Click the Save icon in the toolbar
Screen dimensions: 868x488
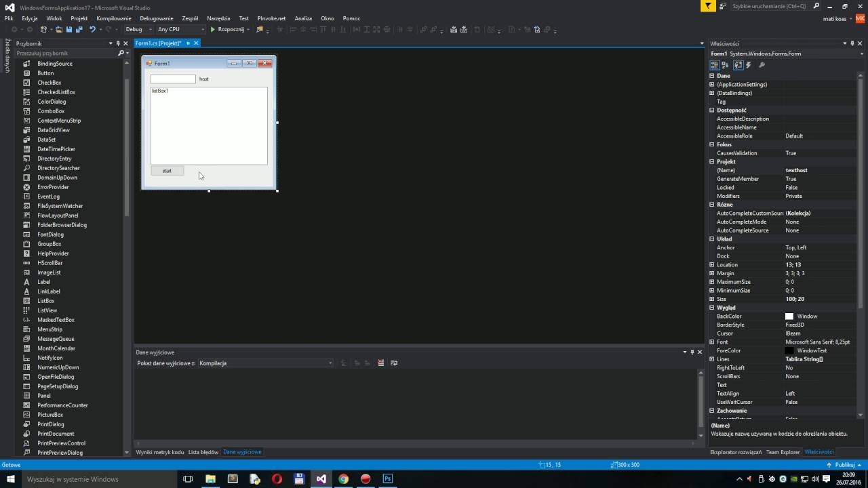coord(69,29)
